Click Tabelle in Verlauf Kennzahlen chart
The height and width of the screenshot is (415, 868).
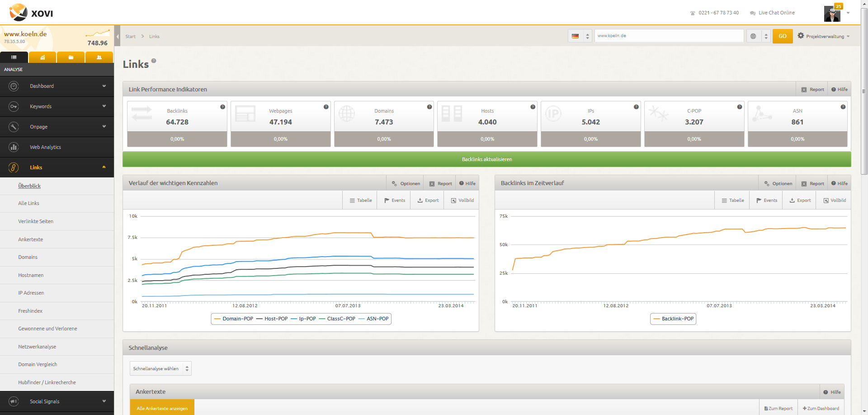point(361,200)
